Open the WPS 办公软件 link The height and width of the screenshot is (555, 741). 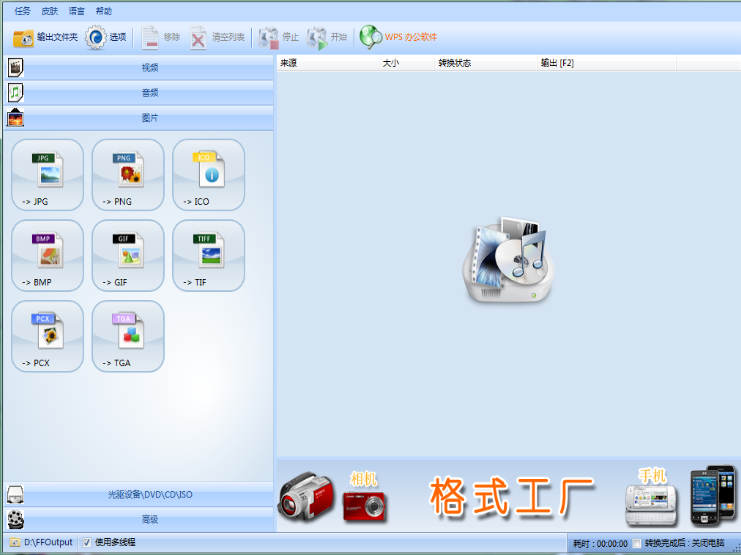398,37
